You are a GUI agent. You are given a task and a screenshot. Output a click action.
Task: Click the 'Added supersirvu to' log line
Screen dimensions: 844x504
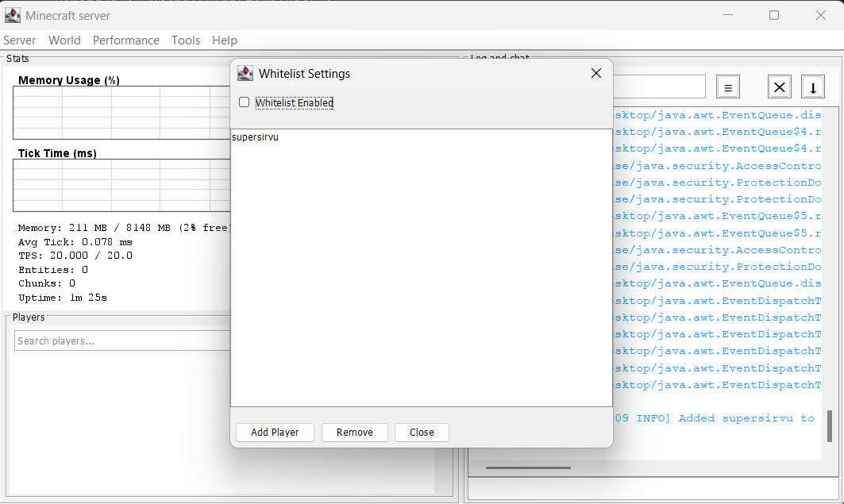(715, 418)
